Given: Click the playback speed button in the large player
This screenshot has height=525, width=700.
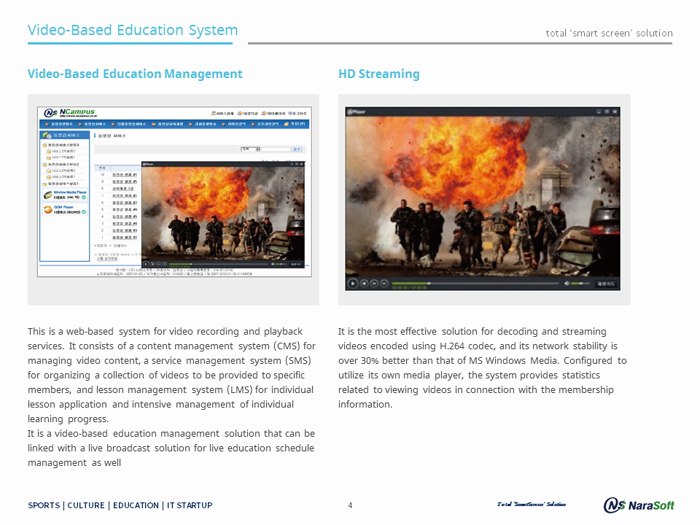Looking at the screenshot, I should pyautogui.click(x=606, y=283).
